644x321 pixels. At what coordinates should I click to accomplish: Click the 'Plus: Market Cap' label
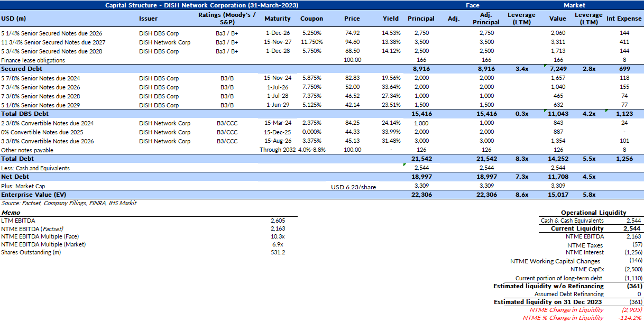point(23,186)
